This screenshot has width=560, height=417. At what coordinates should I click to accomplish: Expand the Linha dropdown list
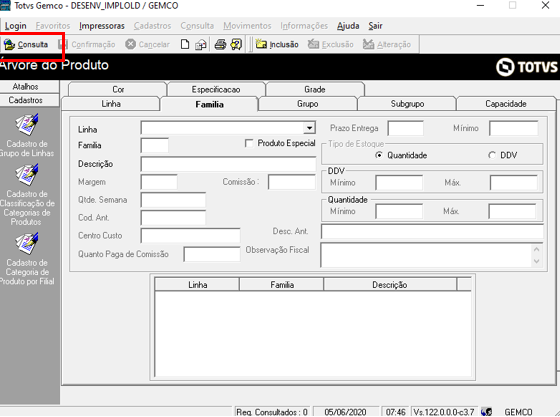tap(309, 128)
